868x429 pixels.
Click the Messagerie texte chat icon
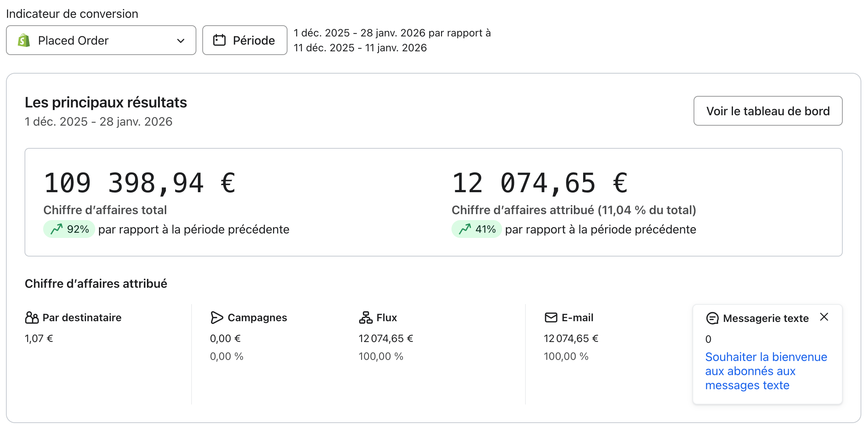(x=712, y=318)
